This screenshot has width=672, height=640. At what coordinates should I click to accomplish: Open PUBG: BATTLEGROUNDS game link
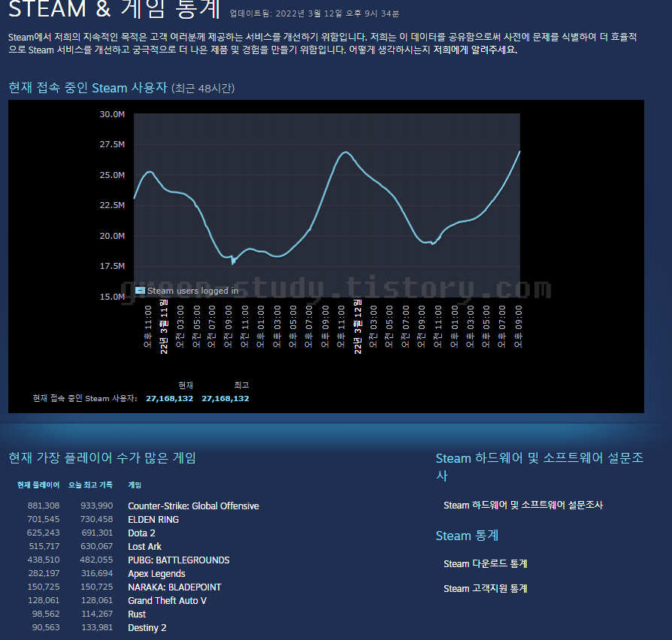(178, 560)
